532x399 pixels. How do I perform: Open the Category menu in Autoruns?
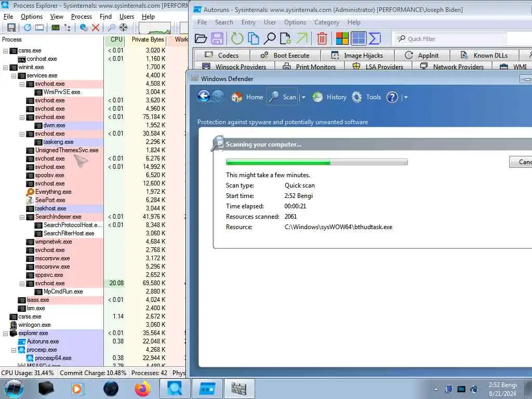pos(326,22)
